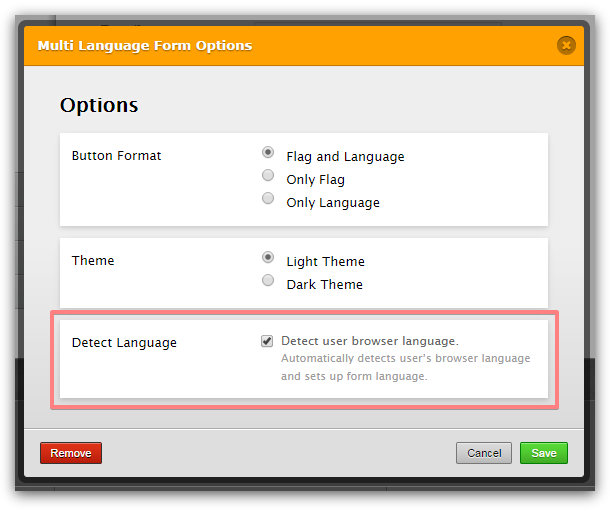Viewport: 610px width, 511px height.
Task: Click the 'Only Flag' label text
Action: (315, 180)
